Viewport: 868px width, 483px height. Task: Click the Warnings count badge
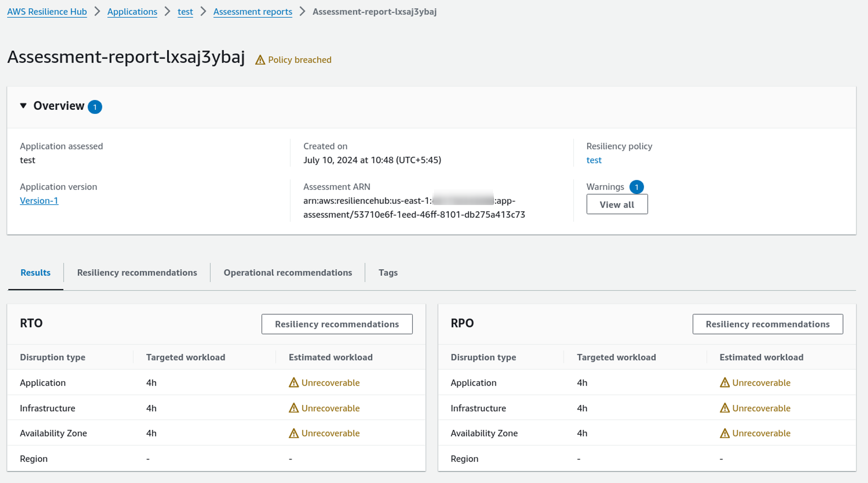coord(636,187)
